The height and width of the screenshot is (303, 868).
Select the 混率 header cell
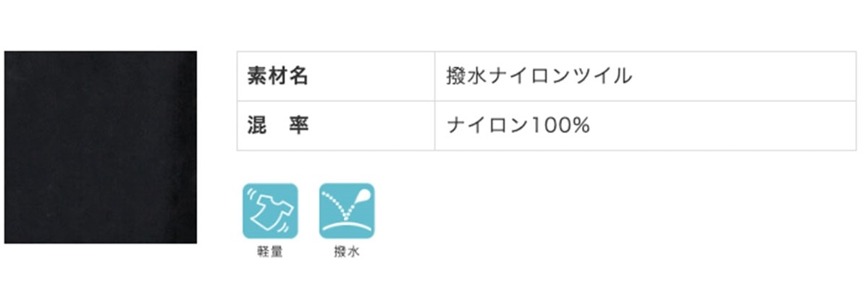pyautogui.click(x=336, y=126)
